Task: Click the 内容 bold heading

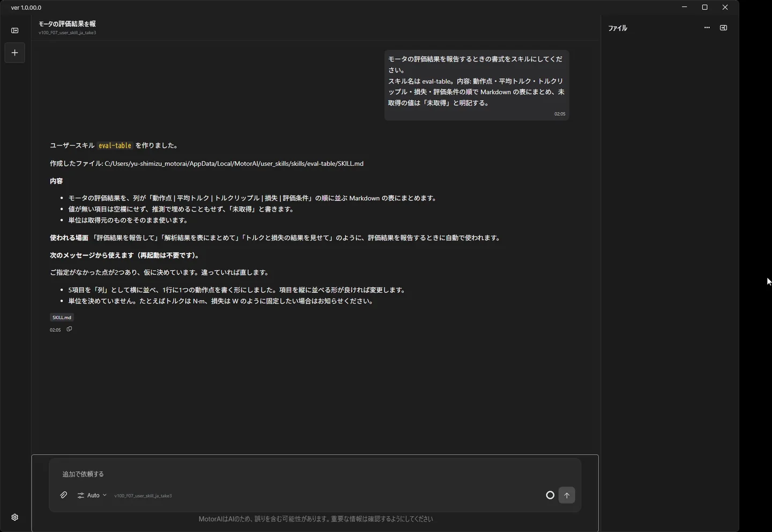Action: [x=56, y=181]
